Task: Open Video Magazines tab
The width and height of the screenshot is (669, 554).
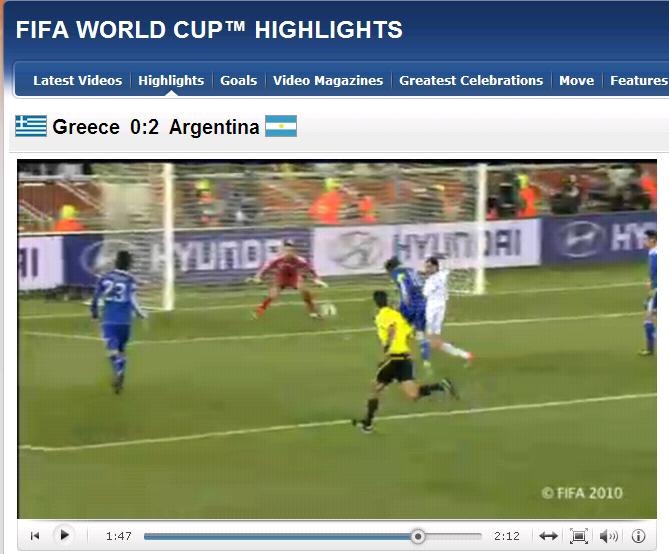Action: (328, 80)
